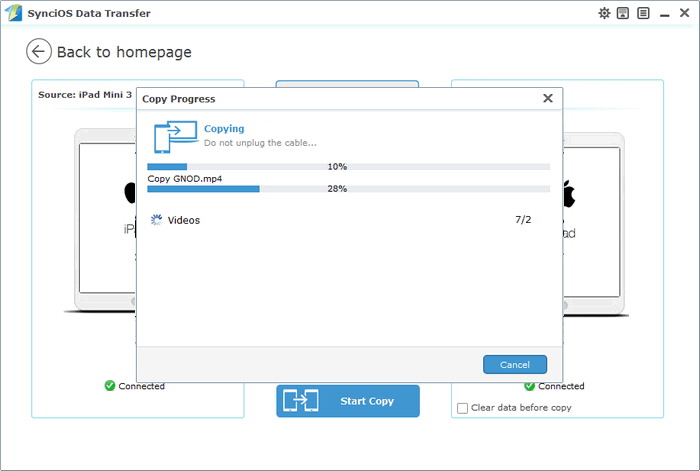Click the Back to homepage arrow icon

pos(39,51)
